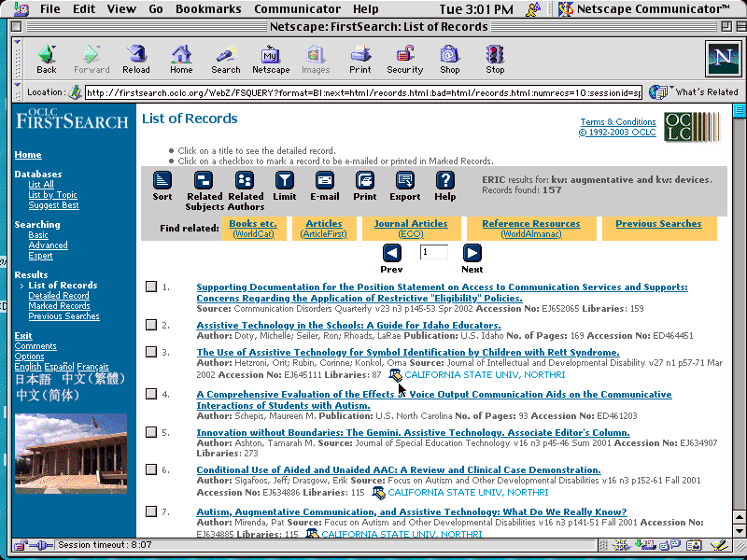The width and height of the screenshot is (747, 560).
Task: Open title Assistive Technology in the Schools
Action: pos(348,326)
